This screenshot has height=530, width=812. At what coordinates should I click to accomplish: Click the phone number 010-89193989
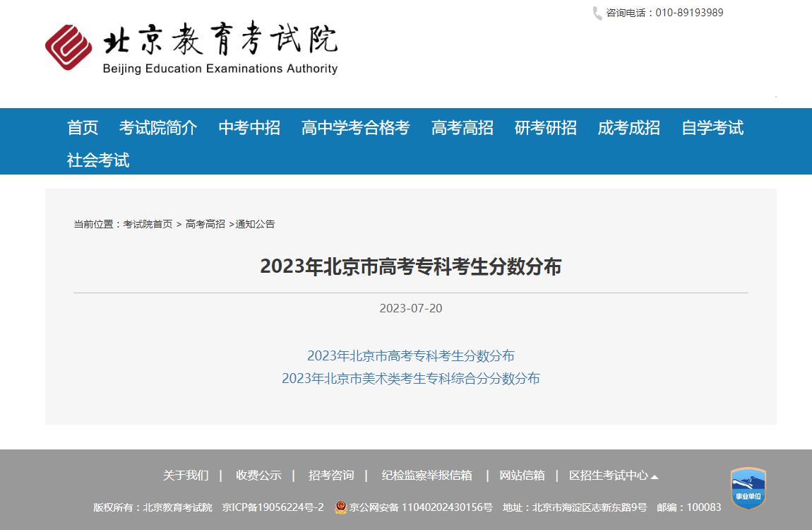(689, 13)
